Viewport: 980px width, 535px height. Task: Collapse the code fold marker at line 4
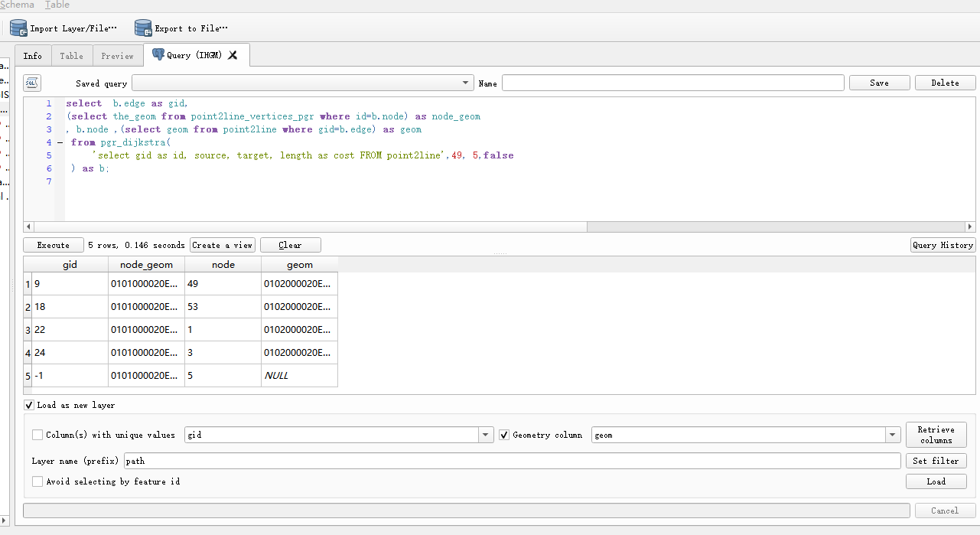click(59, 142)
